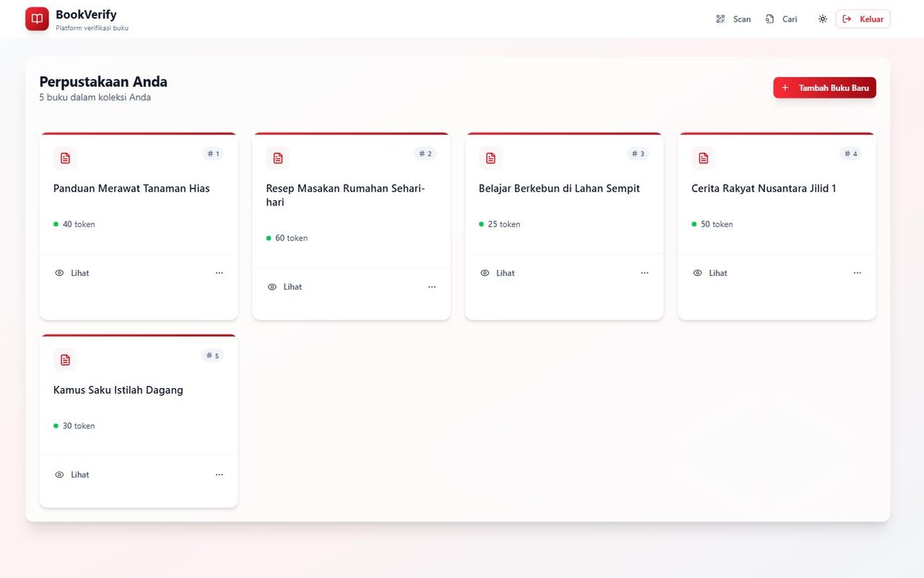Screen dimensions: 924x578
Task: Click the 30 token label
Action: [79, 426]
